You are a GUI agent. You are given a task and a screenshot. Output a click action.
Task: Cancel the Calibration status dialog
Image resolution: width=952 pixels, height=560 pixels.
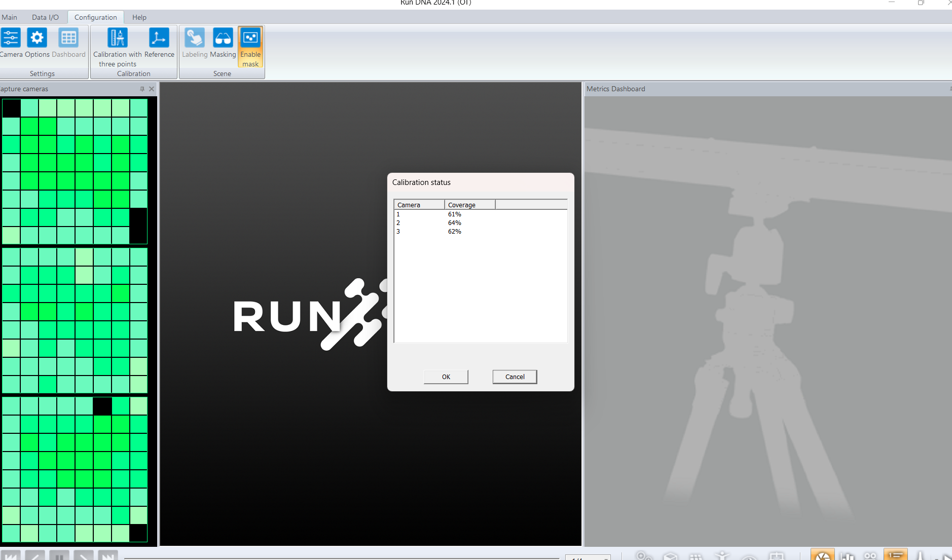coord(515,377)
